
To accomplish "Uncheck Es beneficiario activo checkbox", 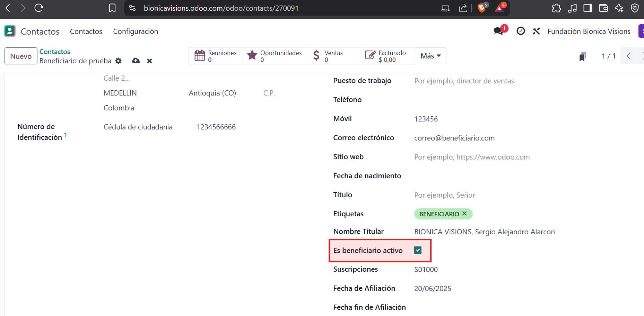I will (418, 250).
